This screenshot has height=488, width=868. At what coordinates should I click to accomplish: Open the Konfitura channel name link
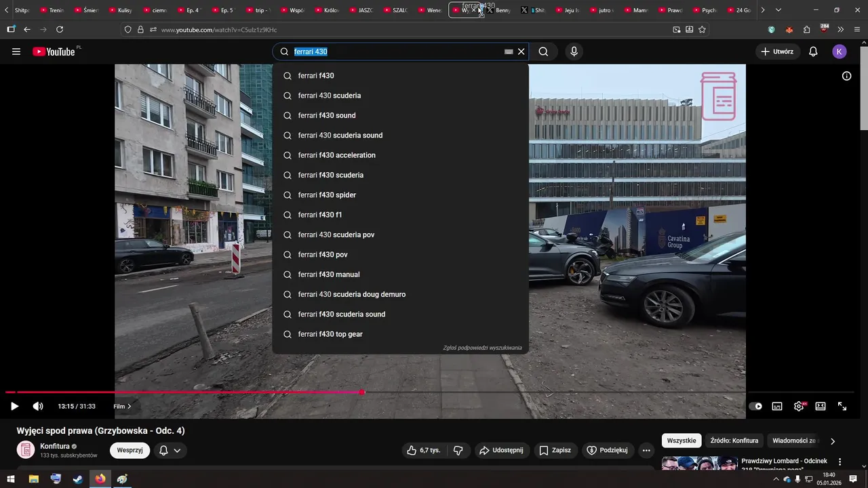55,446
